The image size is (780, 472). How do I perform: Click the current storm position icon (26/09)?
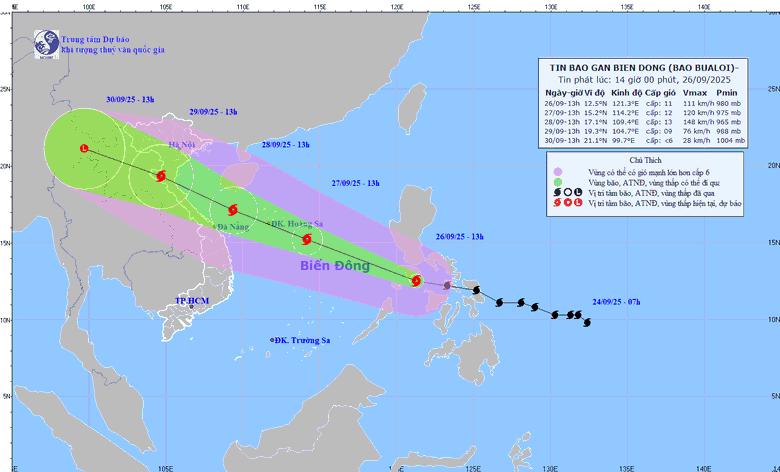[416, 281]
